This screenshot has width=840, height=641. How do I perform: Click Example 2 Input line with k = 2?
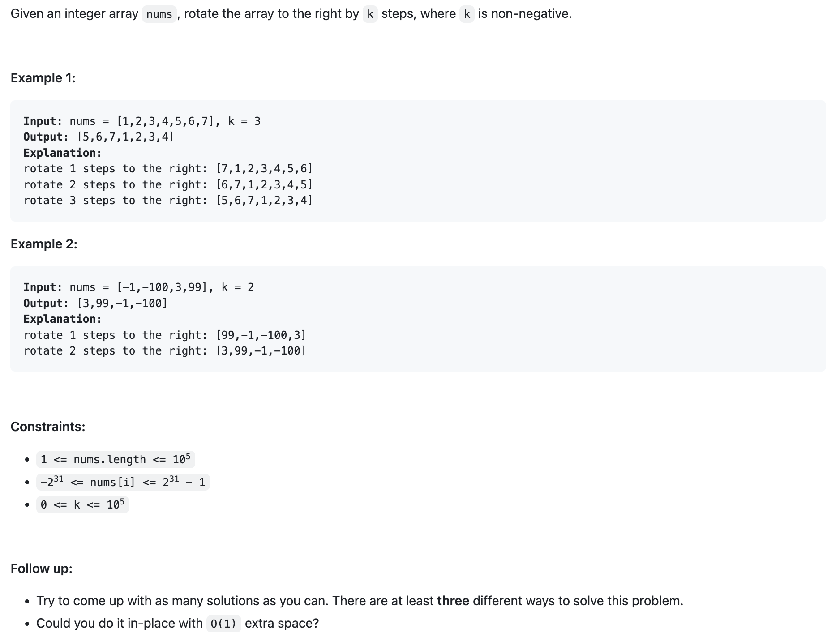click(x=139, y=287)
